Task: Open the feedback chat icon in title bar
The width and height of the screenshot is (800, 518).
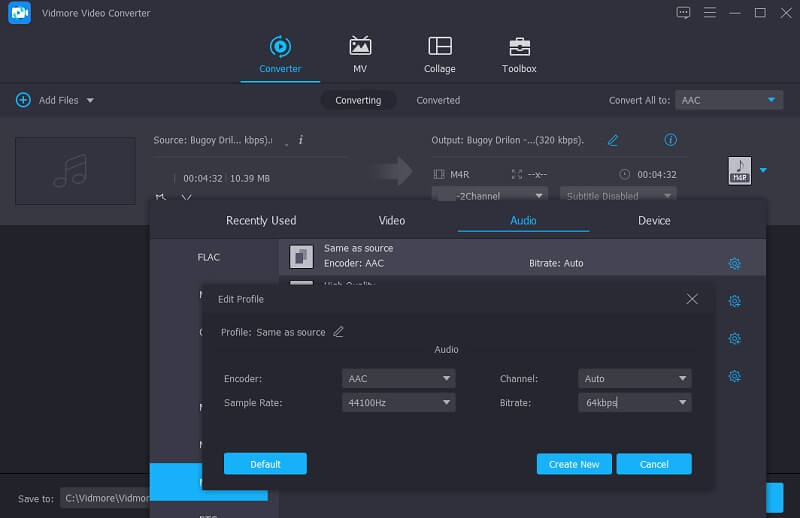Action: 683,13
